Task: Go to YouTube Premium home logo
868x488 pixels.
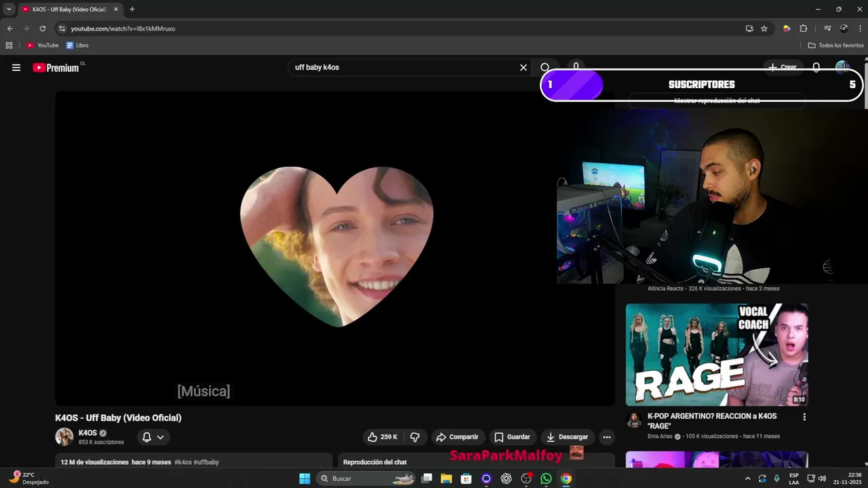Action: click(x=56, y=68)
